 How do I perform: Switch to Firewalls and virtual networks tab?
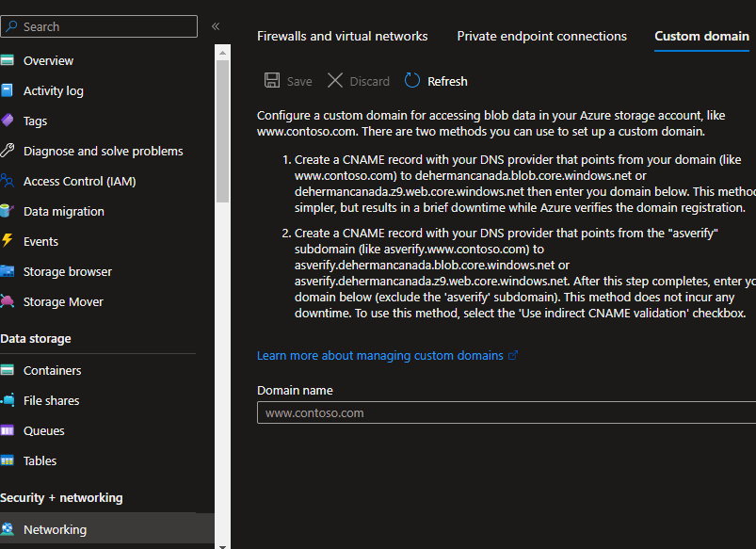click(x=342, y=36)
